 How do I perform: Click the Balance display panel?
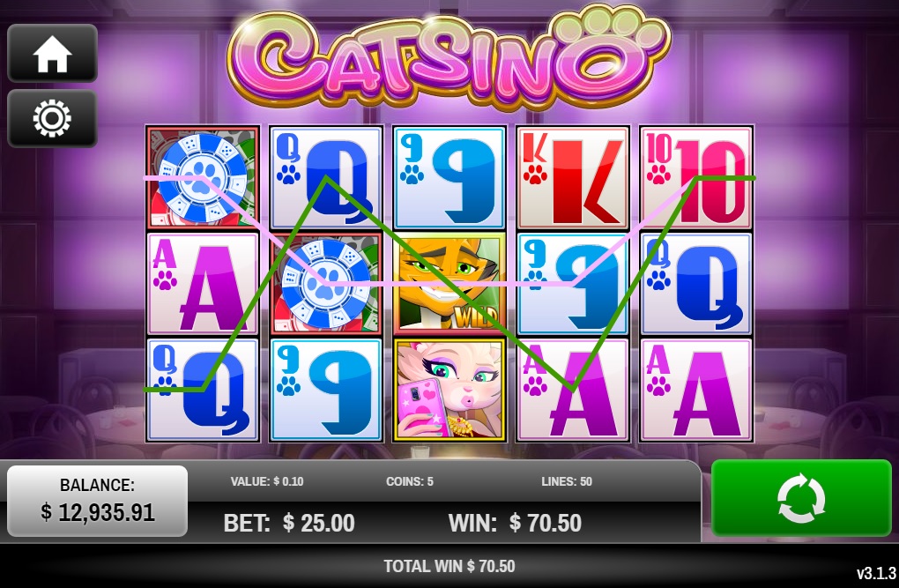[x=98, y=501]
